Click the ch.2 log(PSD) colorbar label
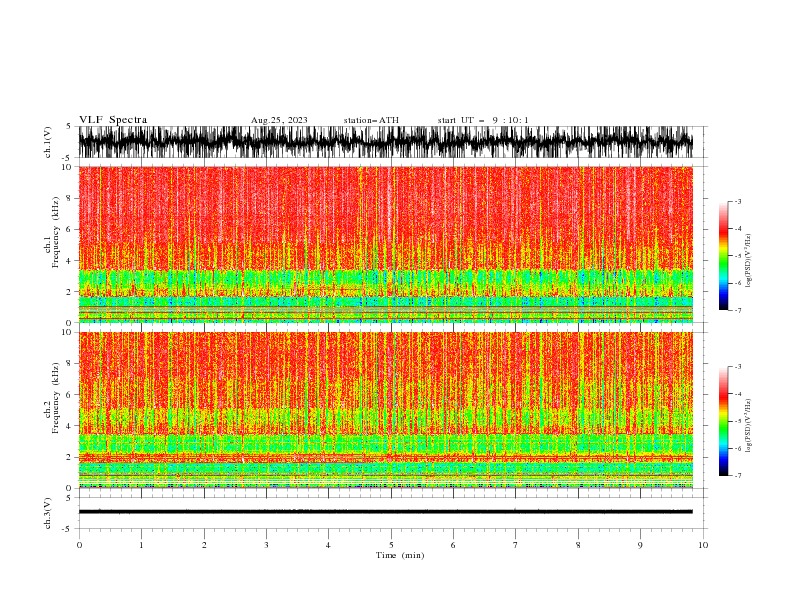 (x=748, y=426)
